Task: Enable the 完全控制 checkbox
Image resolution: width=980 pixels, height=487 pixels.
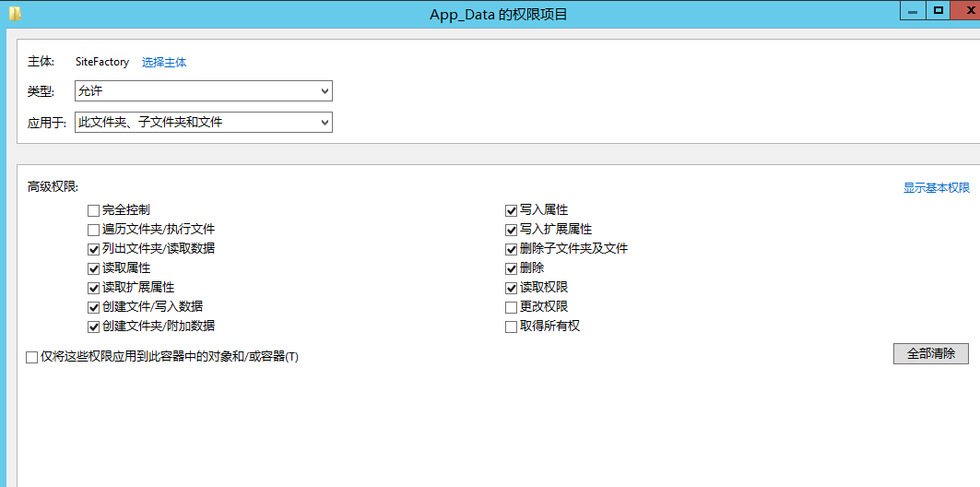Action: tap(94, 210)
